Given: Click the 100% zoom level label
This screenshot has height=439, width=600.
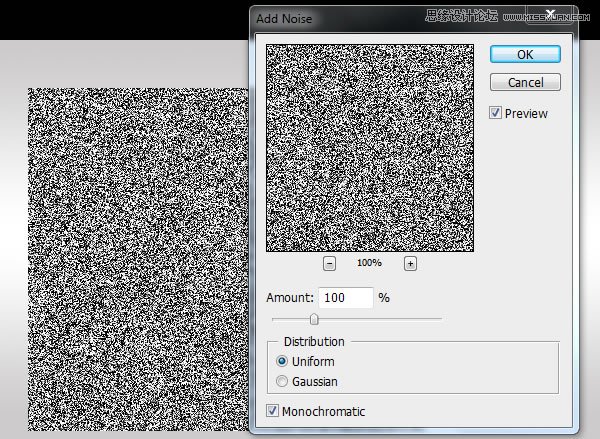Looking at the screenshot, I should point(369,263).
